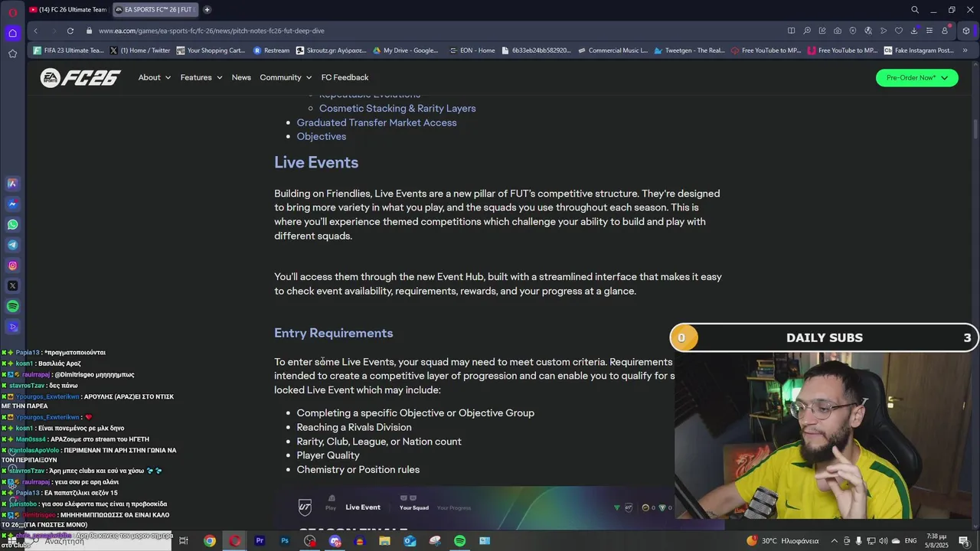Open Instagram in the Opera sidebar
The height and width of the screenshot is (551, 980).
12,266
